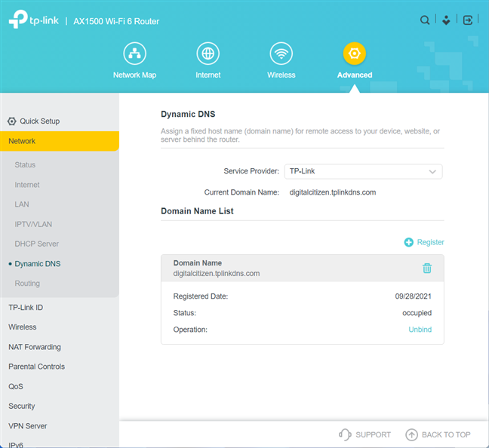Open the Network Map icon
The width and height of the screenshot is (489, 448).
pyautogui.click(x=134, y=54)
